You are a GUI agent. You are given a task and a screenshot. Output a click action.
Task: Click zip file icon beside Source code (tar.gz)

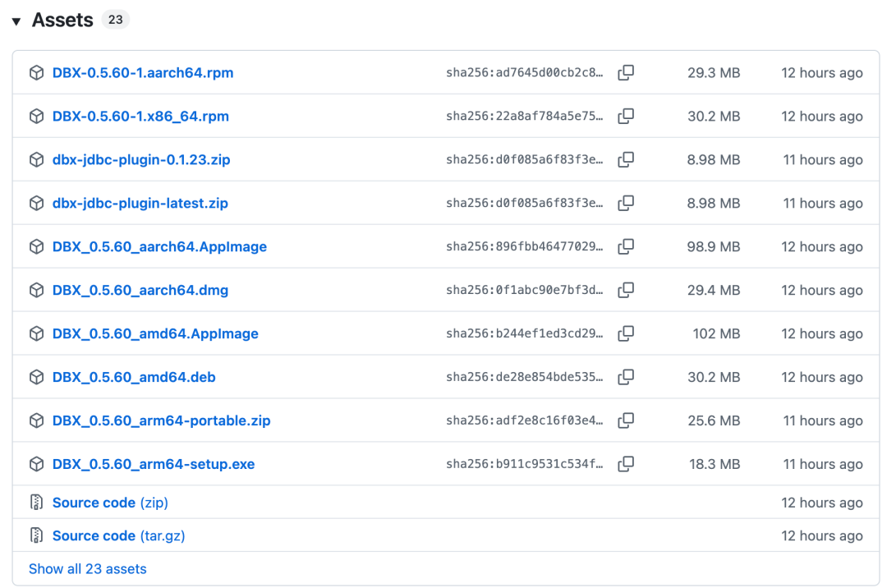pyautogui.click(x=37, y=535)
